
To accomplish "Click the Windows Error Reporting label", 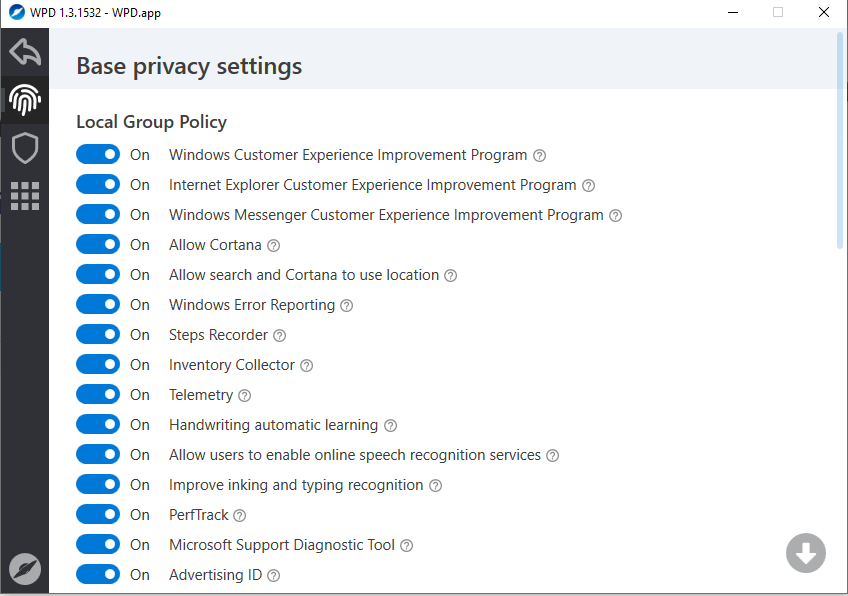I will [x=252, y=304].
